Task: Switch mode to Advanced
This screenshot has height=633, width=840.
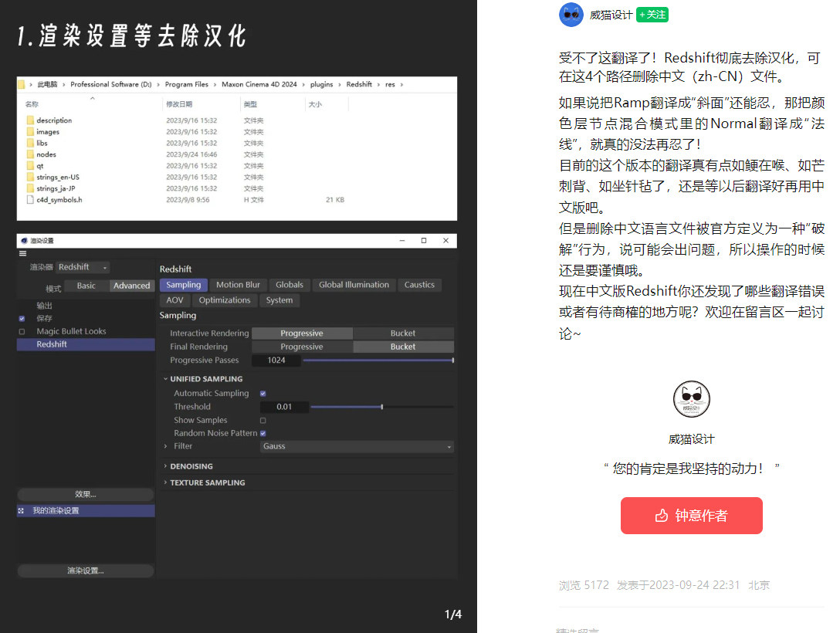Action: click(132, 286)
